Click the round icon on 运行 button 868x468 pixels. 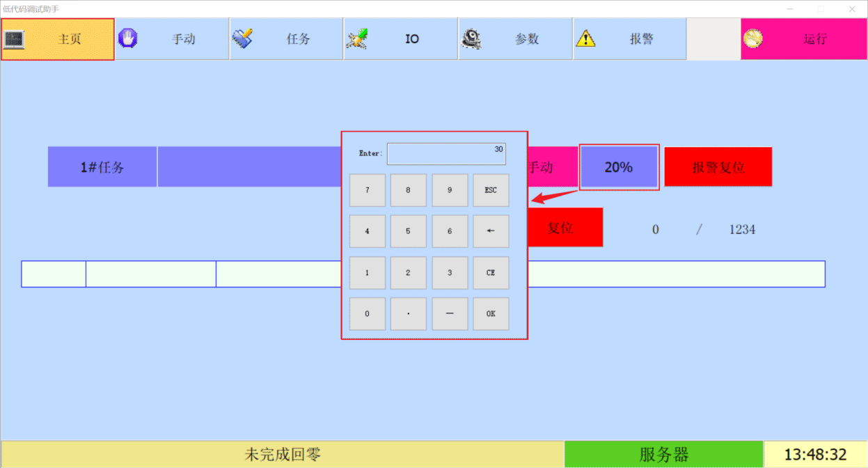click(752, 39)
